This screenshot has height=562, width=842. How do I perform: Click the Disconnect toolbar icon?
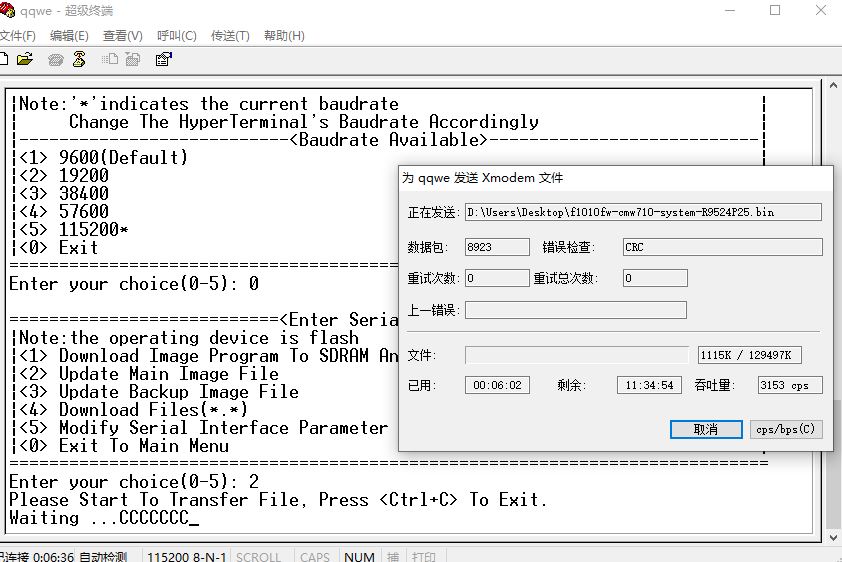(79, 59)
